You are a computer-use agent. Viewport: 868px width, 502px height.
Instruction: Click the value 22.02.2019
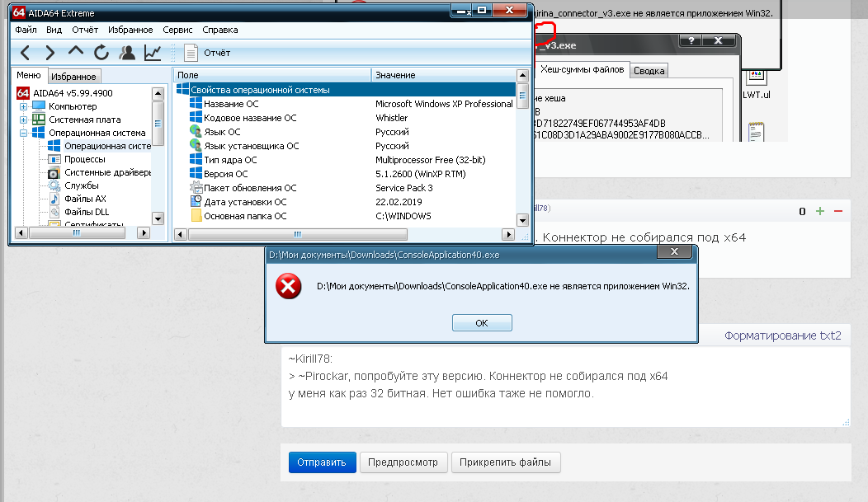click(x=399, y=202)
